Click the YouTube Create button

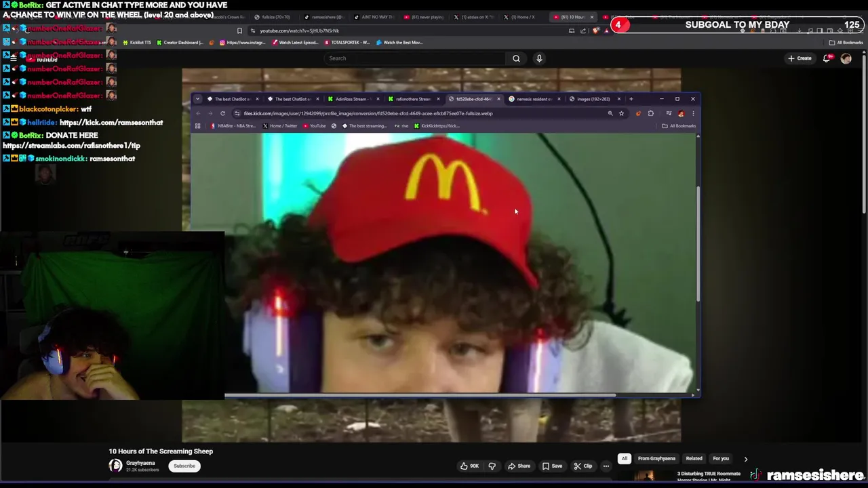coord(800,58)
